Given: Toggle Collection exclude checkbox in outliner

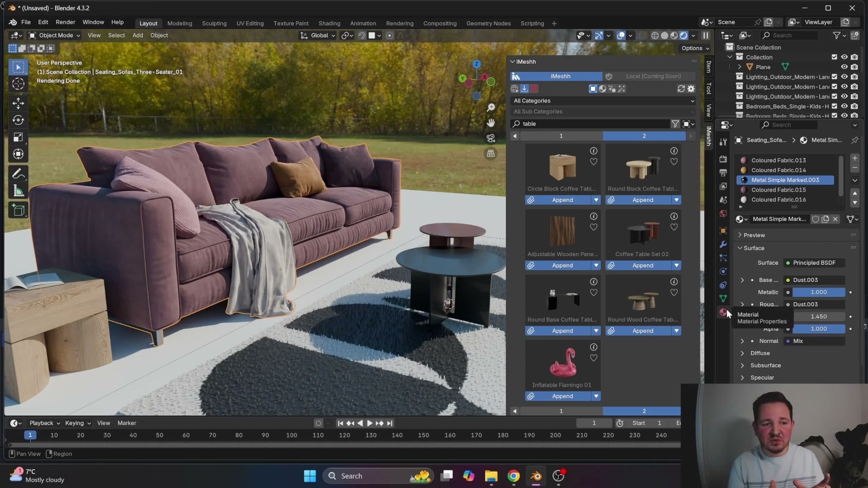Looking at the screenshot, I should tap(835, 57).
